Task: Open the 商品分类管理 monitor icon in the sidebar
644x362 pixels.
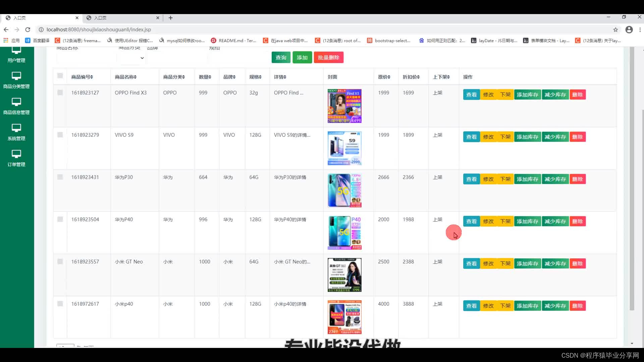Action: point(16,76)
